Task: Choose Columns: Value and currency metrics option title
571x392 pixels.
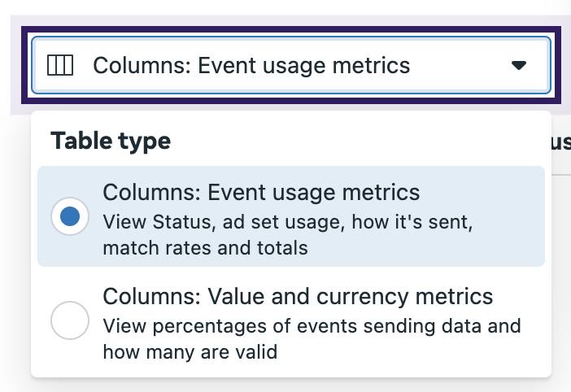Action: pyautogui.click(x=298, y=296)
